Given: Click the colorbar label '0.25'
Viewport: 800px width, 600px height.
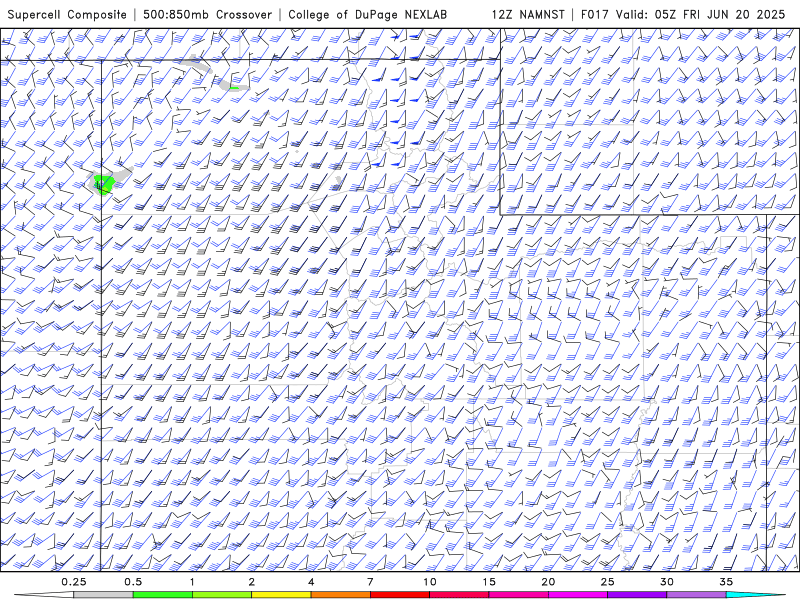Looking at the screenshot, I should 74,582.
